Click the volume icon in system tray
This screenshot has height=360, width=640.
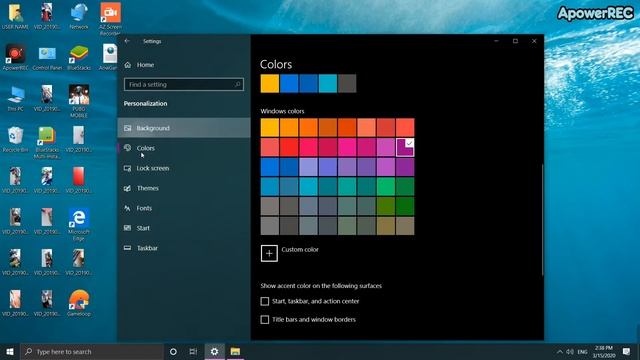click(570, 352)
